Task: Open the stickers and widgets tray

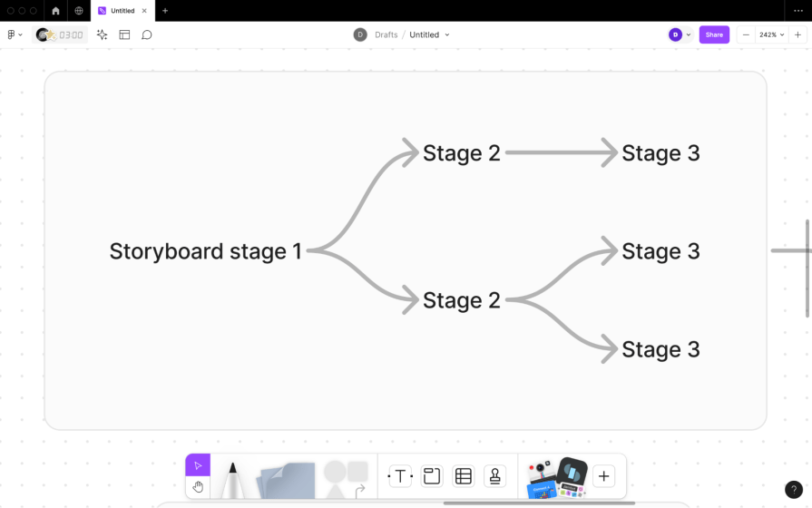Action: tap(556, 478)
